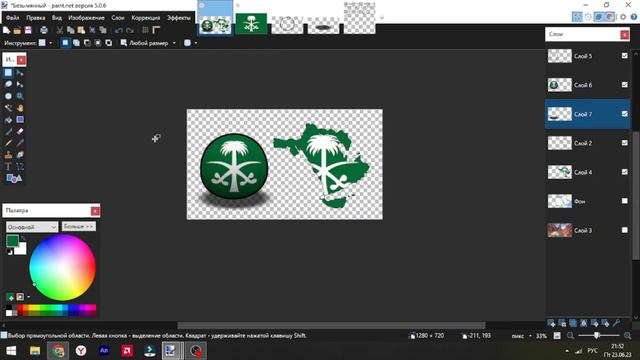
Task: Click the Open file folder icon
Action: coord(17,30)
